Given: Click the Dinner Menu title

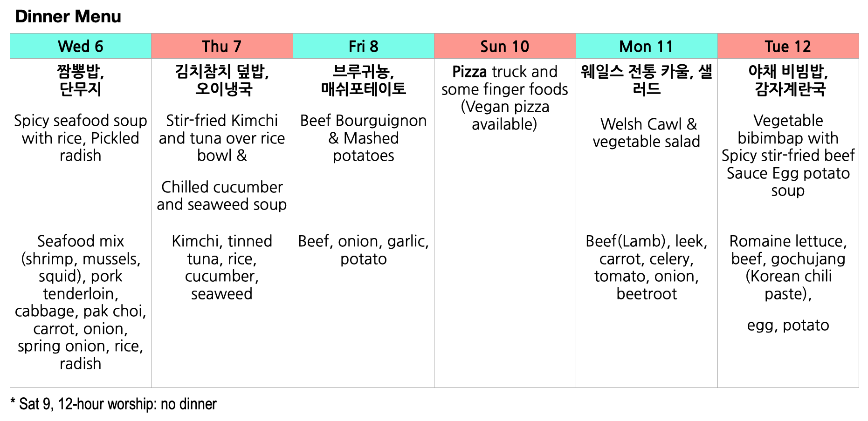Looking at the screenshot, I should (x=68, y=17).
